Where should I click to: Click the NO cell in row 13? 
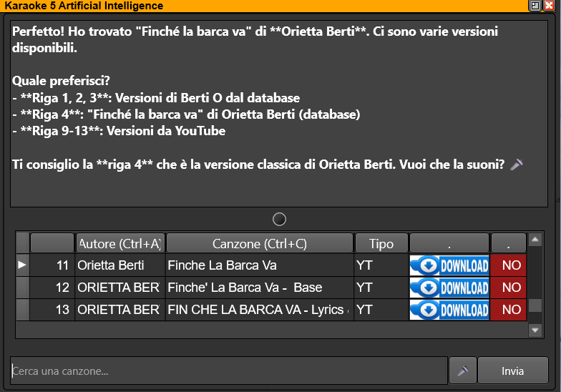(x=508, y=310)
